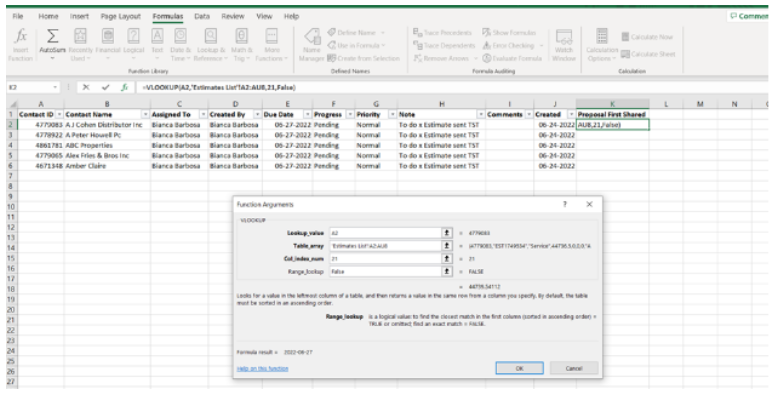The height and width of the screenshot is (393, 776).
Task: Collapse dialog via Col_index_num range selector
Action: tap(447, 258)
